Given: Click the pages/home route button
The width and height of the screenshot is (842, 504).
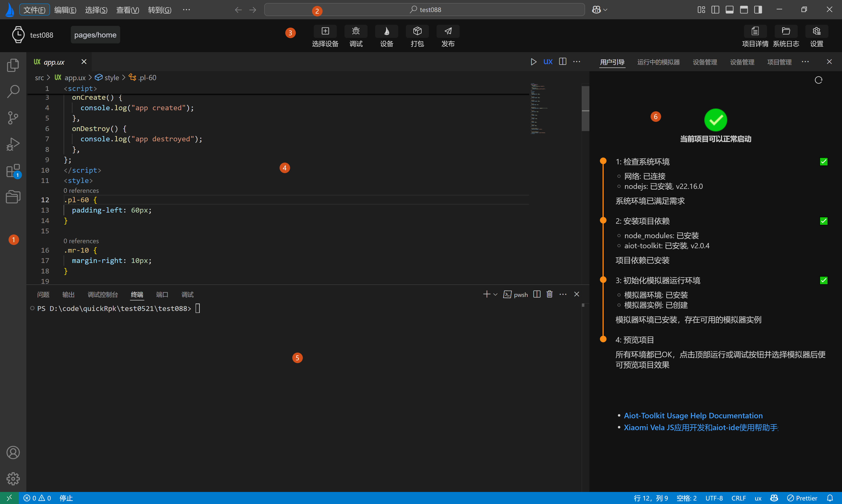Looking at the screenshot, I should pyautogui.click(x=95, y=35).
